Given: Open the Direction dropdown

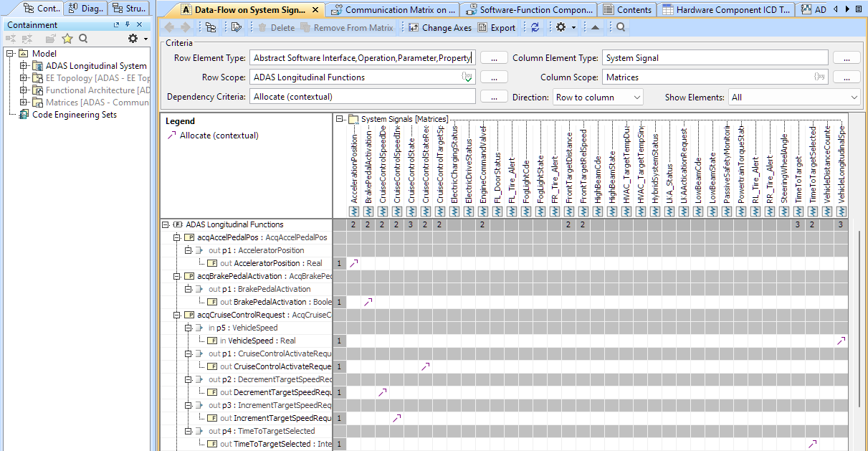Looking at the screenshot, I should (598, 97).
